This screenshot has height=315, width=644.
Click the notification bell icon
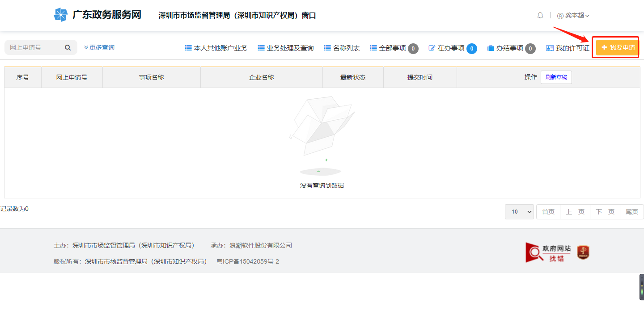[540, 16]
